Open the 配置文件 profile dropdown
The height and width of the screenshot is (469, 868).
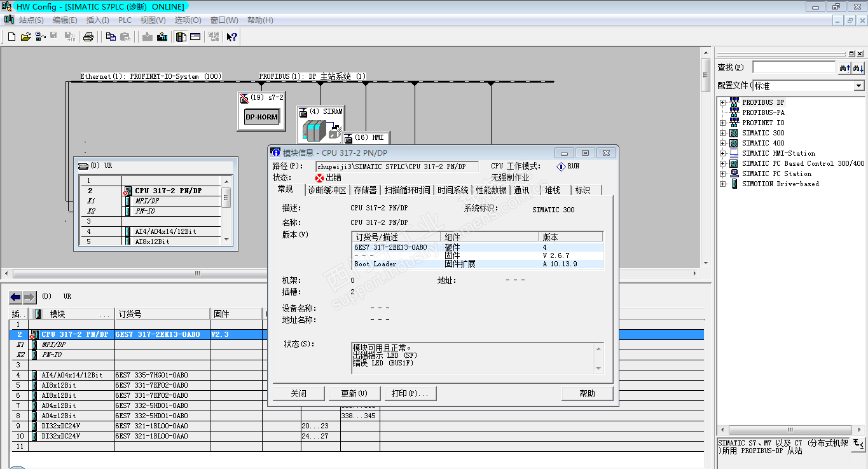point(858,86)
